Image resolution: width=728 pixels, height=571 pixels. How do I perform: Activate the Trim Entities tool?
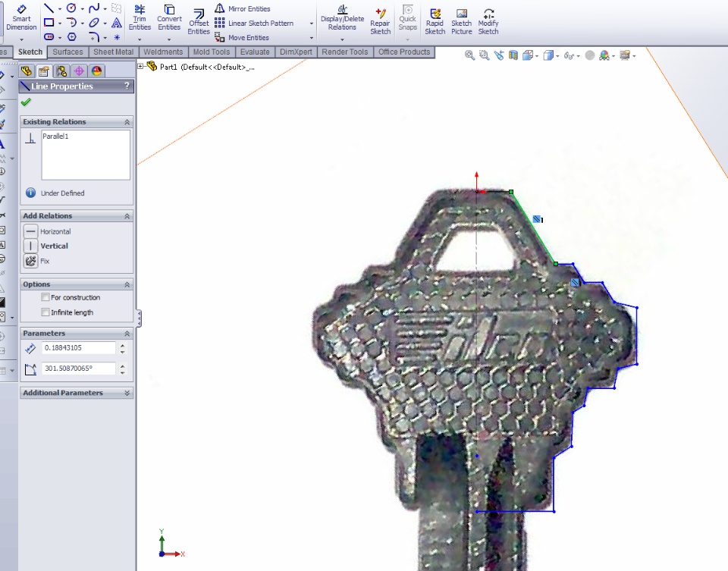(x=140, y=17)
